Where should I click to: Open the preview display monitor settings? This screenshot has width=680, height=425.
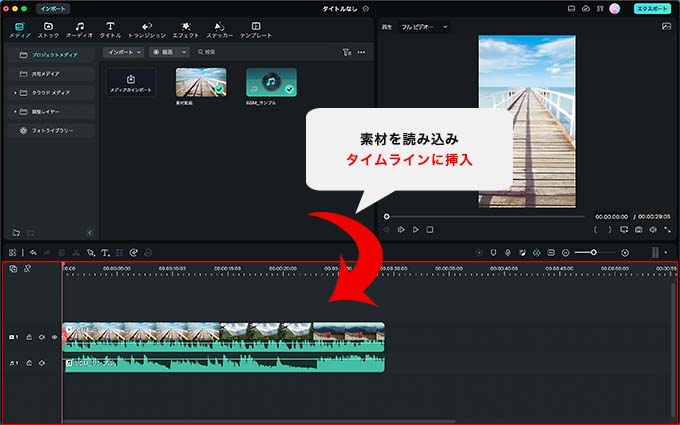[x=624, y=230]
